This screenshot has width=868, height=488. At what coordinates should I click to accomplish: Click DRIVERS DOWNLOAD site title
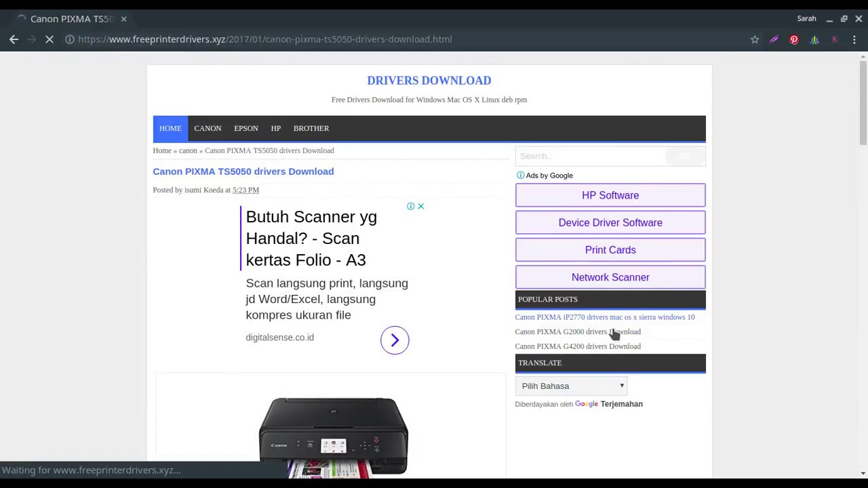coord(429,81)
